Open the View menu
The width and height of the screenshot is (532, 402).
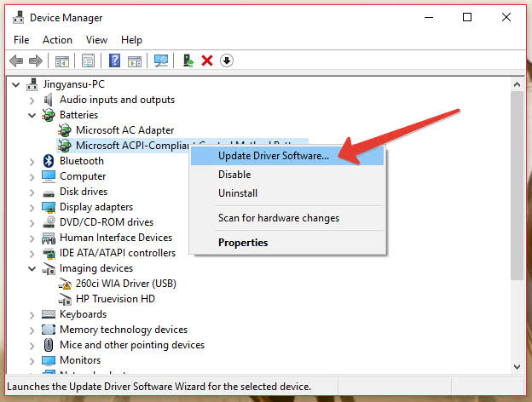click(x=96, y=40)
